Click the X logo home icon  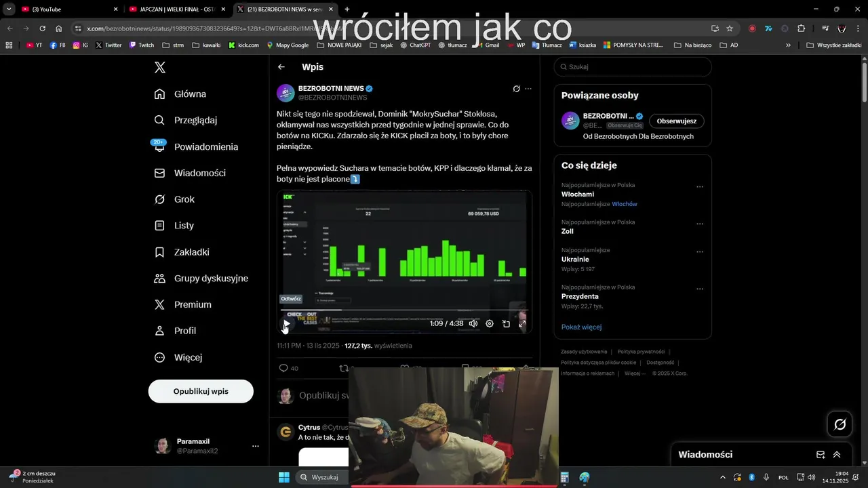pos(160,67)
